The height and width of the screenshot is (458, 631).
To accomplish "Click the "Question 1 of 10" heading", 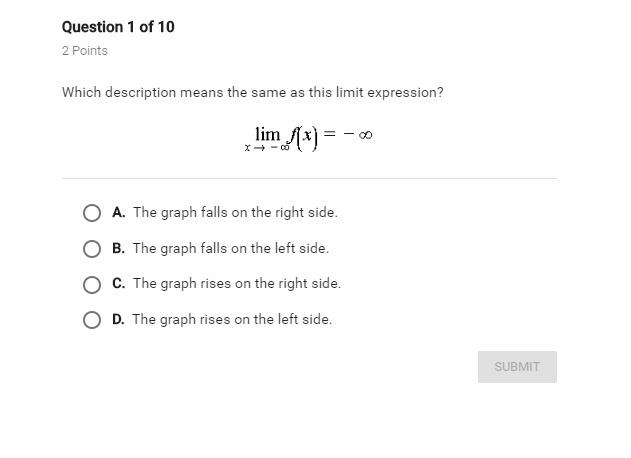I will point(118,27).
